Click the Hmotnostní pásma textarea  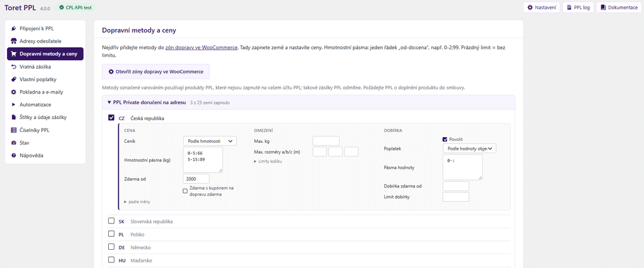(x=203, y=160)
